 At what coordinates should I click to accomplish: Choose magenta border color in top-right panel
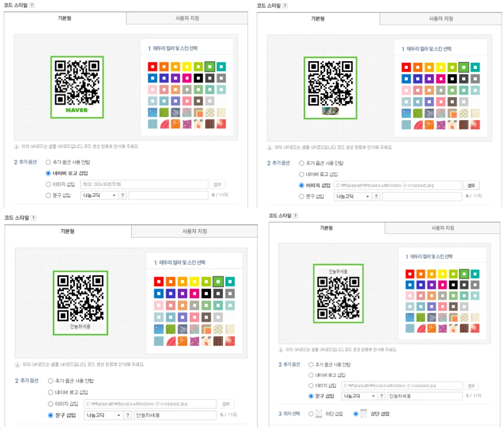440,79
